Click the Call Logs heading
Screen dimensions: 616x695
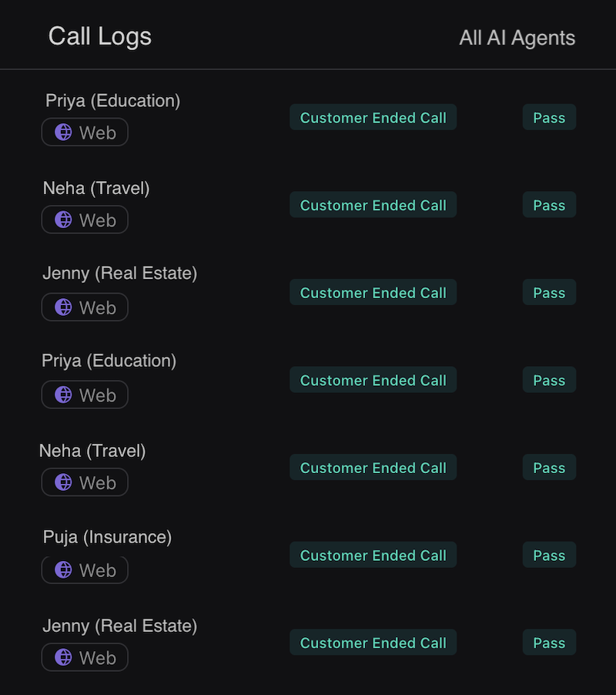[x=100, y=36]
